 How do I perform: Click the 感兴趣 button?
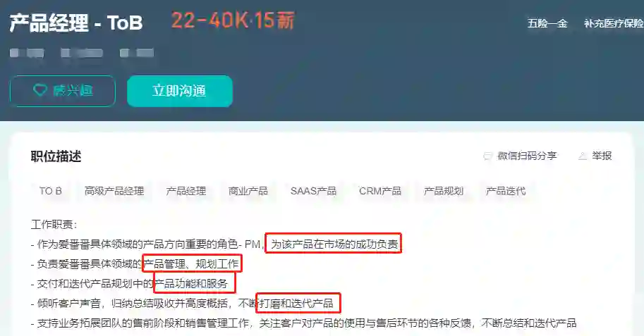(x=63, y=91)
